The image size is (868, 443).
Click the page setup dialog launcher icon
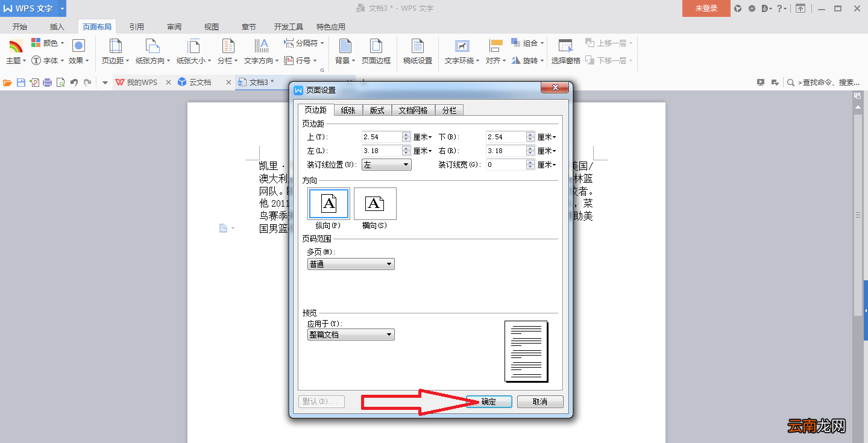pos(322,70)
